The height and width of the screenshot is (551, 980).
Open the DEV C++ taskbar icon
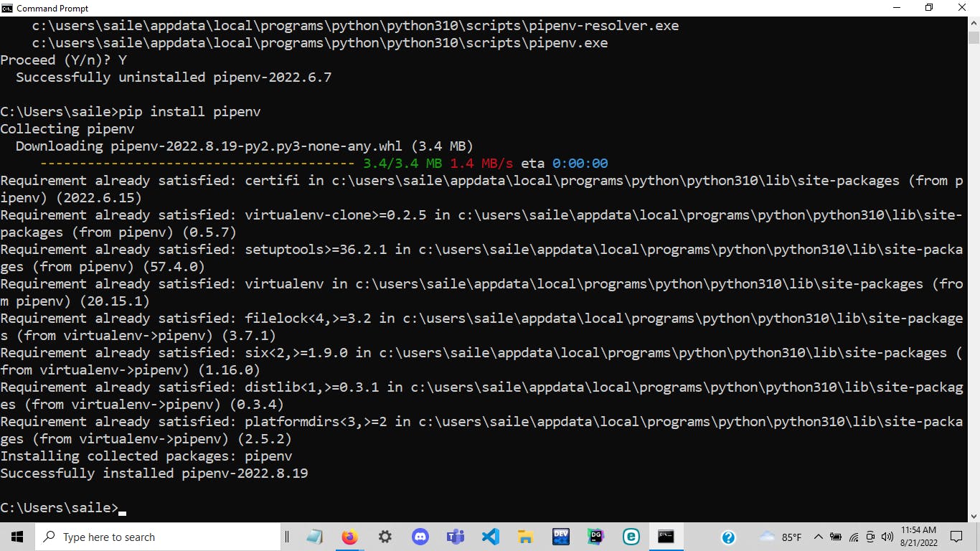coord(560,537)
